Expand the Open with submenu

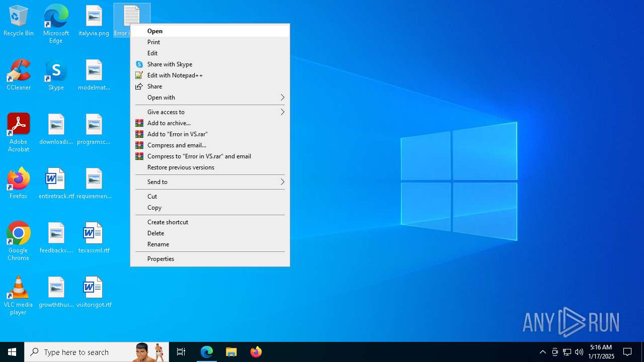[210, 98]
